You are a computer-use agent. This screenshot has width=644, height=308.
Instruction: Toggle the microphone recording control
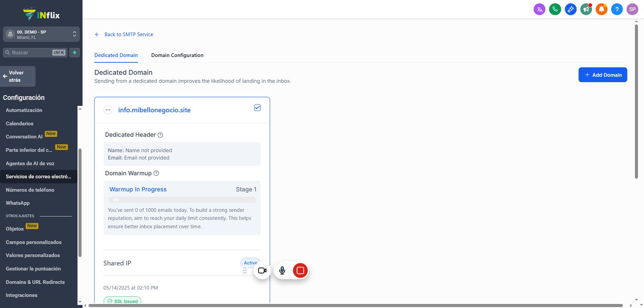(282, 271)
